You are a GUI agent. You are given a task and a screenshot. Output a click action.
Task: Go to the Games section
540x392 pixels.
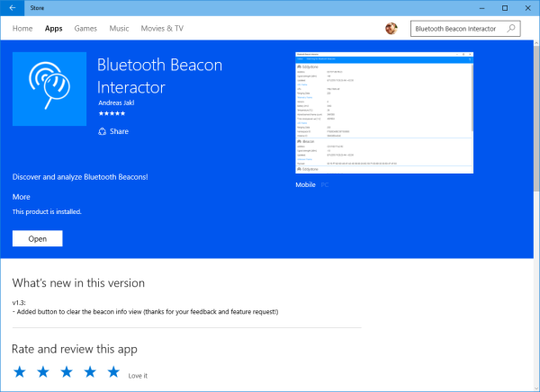(85, 29)
